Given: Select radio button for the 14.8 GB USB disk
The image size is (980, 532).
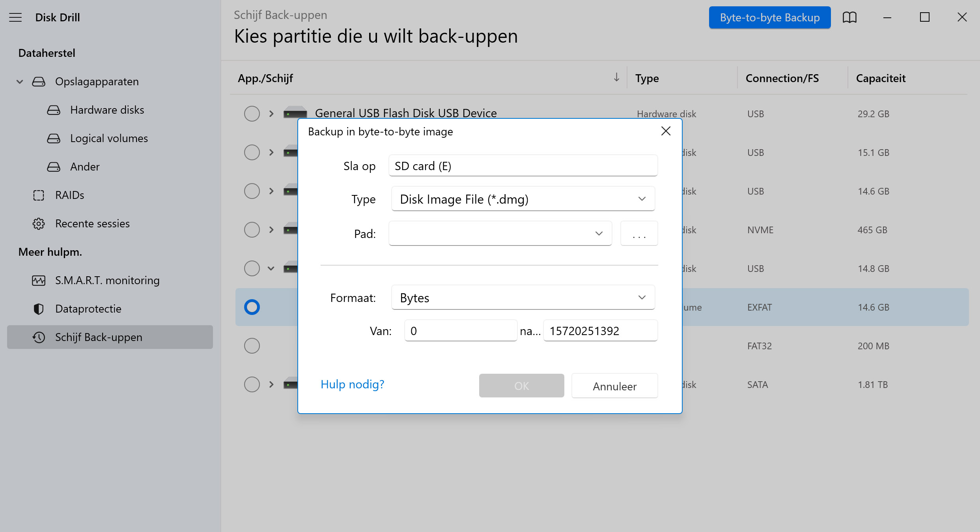Looking at the screenshot, I should point(252,268).
